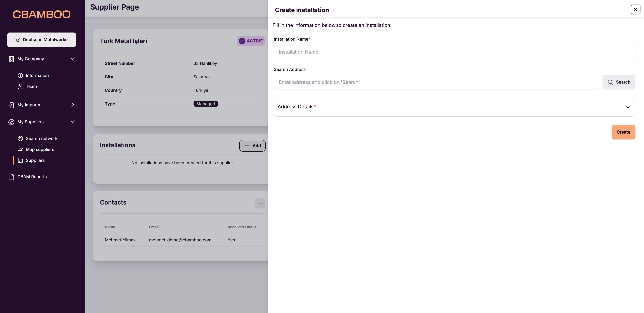Click Add installation button
This screenshot has width=644, height=313.
tap(252, 146)
